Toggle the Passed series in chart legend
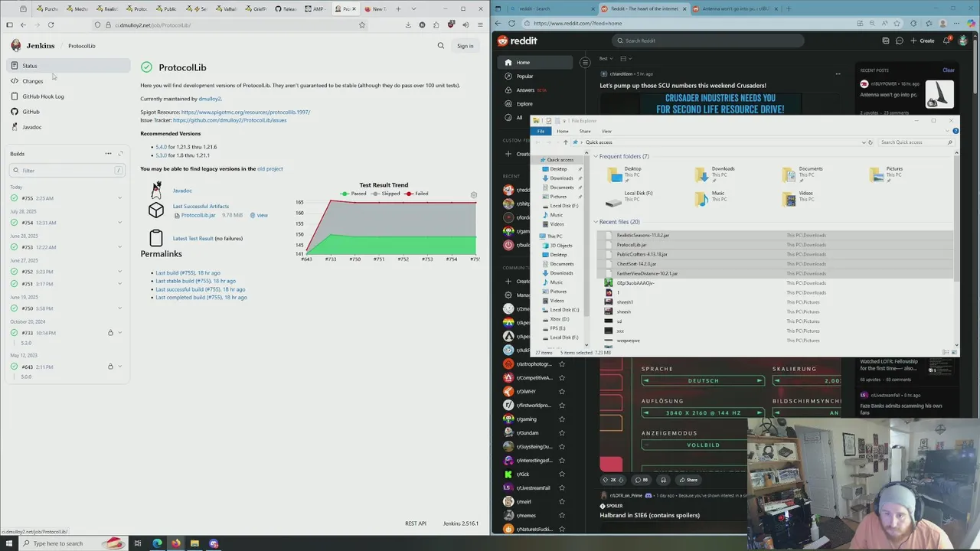This screenshot has width=980, height=551. point(353,194)
